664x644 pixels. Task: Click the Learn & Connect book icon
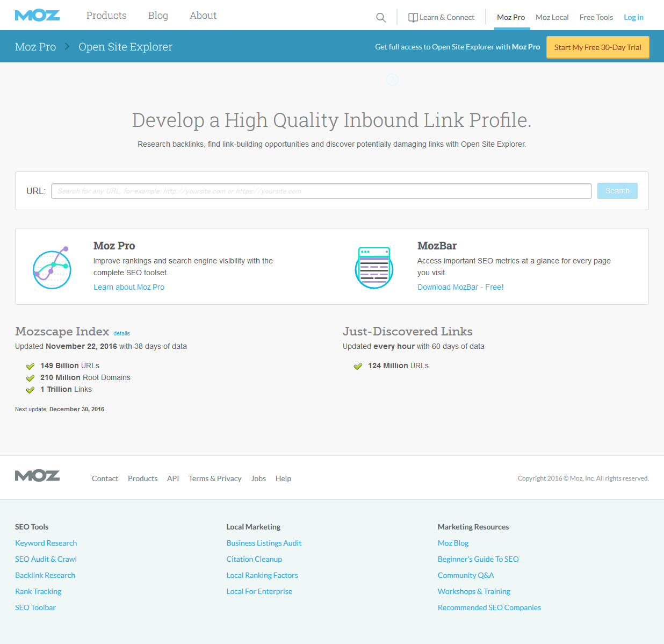413,18
